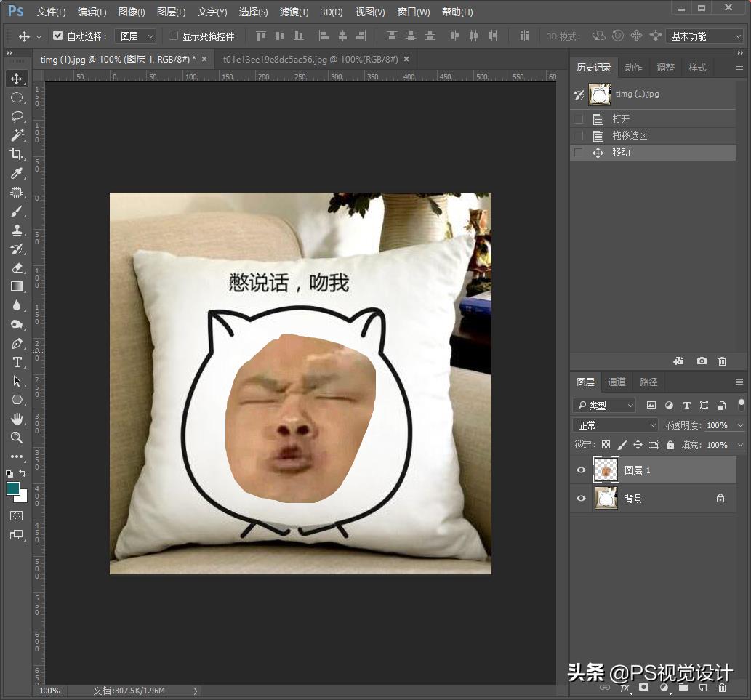Select the Eraser tool
The height and width of the screenshot is (700, 751).
(x=17, y=267)
